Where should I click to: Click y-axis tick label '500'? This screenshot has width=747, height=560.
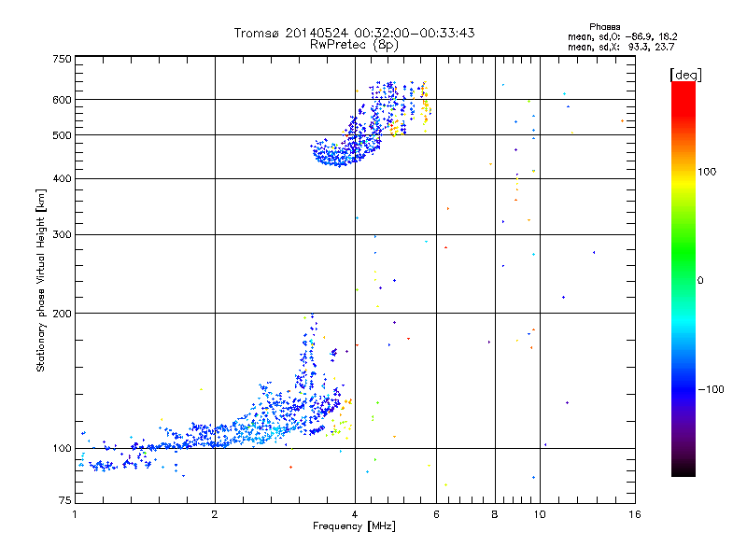62,135
